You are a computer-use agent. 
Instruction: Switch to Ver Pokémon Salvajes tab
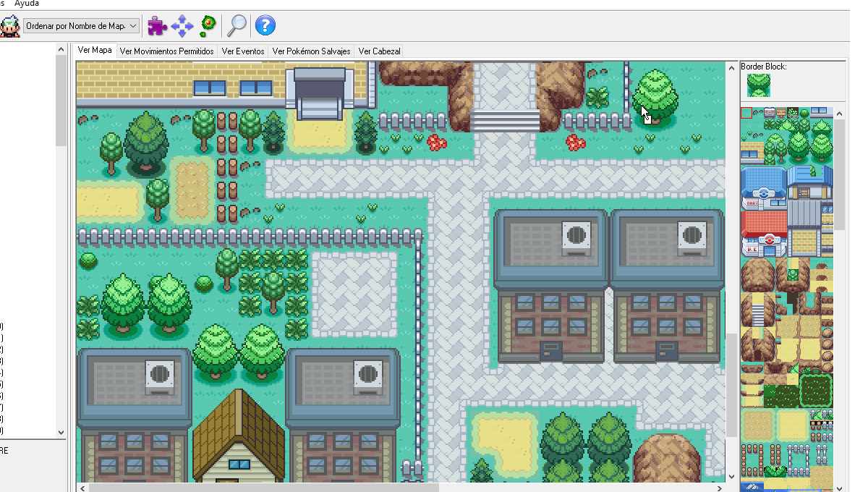(x=311, y=51)
